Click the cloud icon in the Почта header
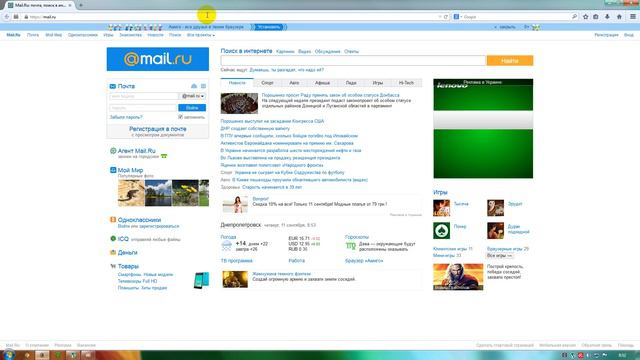Image resolution: width=640 pixels, height=360 pixels. [194, 86]
